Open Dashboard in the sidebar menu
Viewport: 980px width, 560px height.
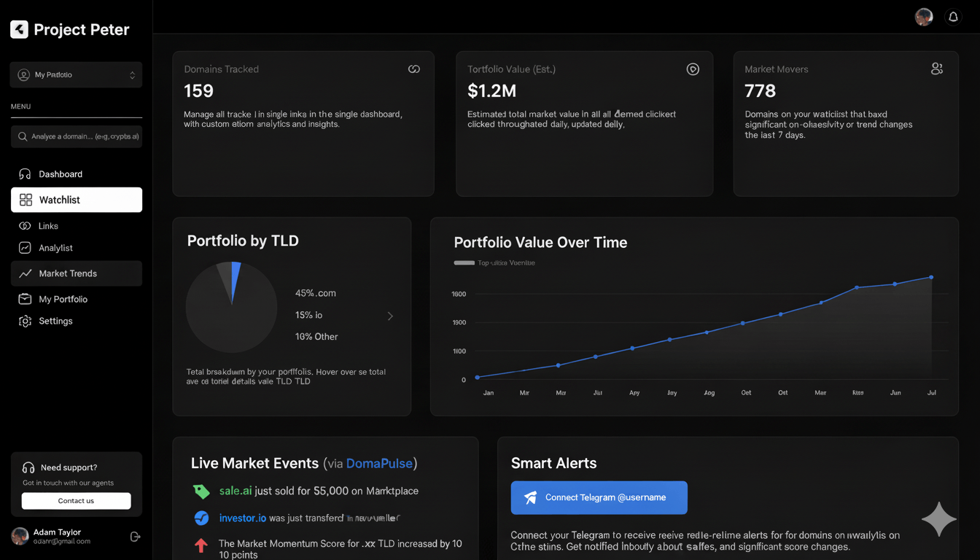[61, 174]
